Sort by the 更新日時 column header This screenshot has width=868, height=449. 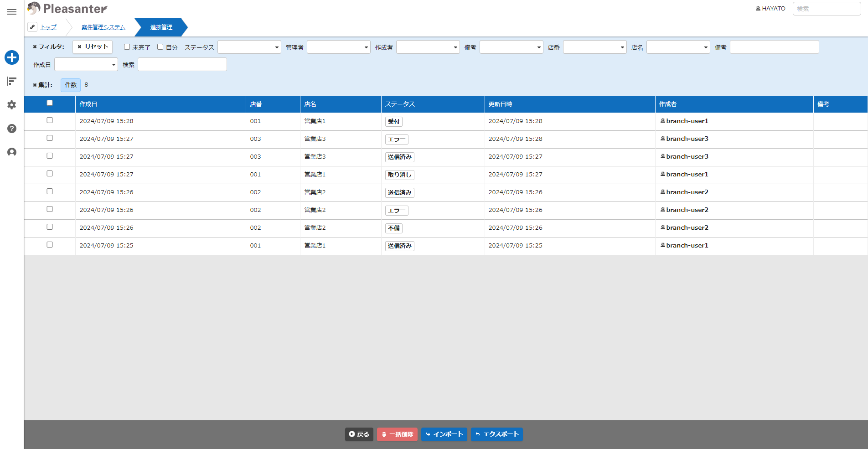point(501,104)
